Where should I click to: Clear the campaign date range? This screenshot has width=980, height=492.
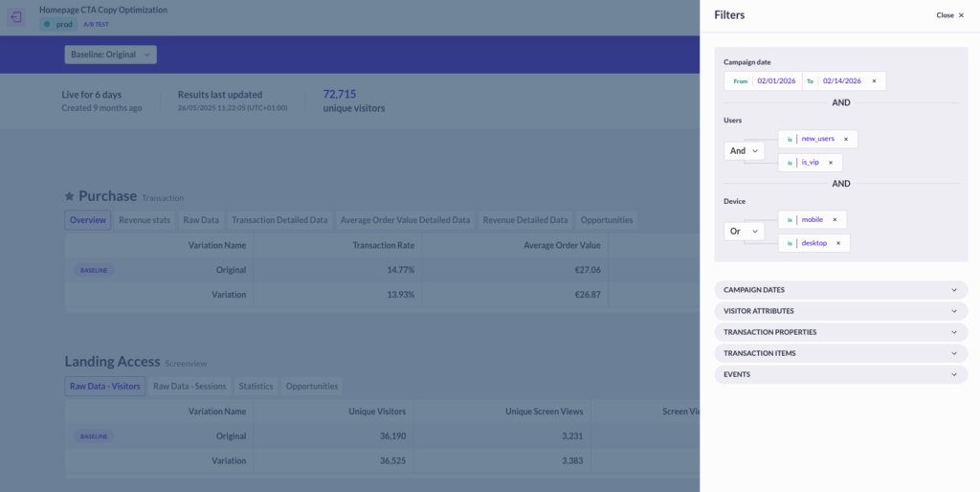(x=874, y=81)
